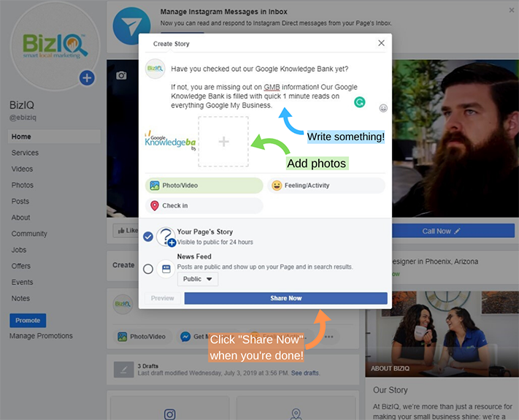Click Your Page's Story plus icon
This screenshot has width=519, height=420.
(172, 243)
